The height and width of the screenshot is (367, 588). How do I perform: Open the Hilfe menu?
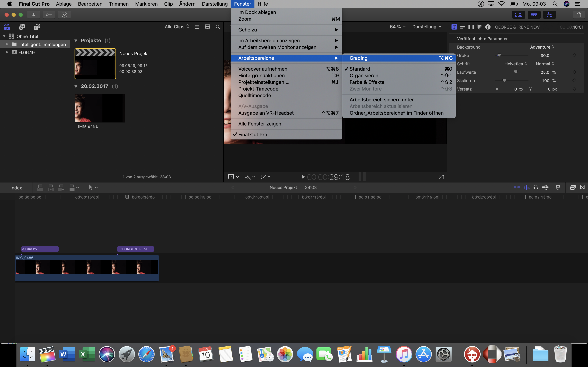[263, 4]
